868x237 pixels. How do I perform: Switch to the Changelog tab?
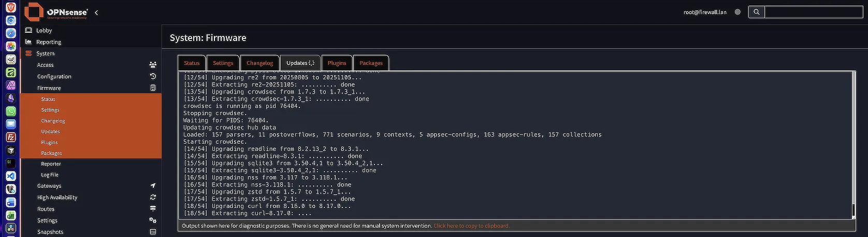point(259,63)
